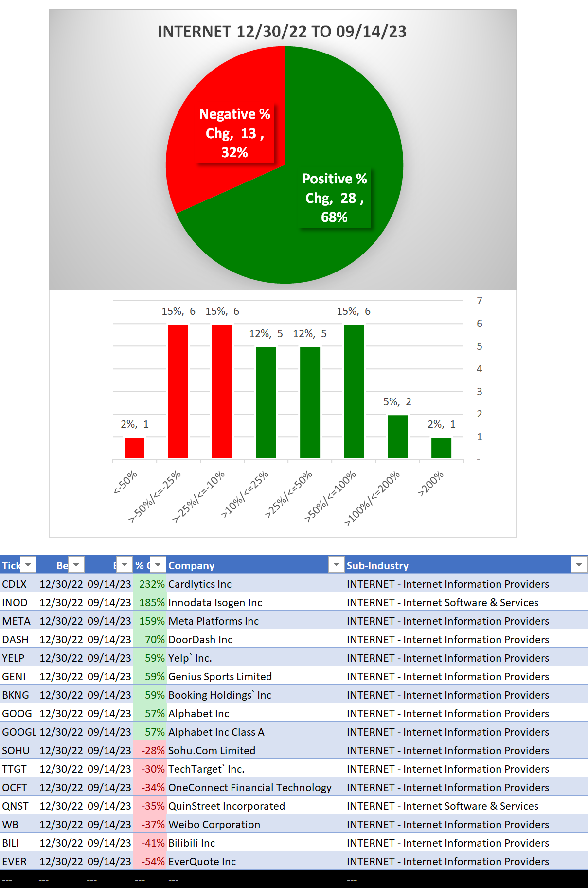Select the 09/14/23 end date in the EVER row
This screenshot has width=588, height=888.
click(x=109, y=861)
